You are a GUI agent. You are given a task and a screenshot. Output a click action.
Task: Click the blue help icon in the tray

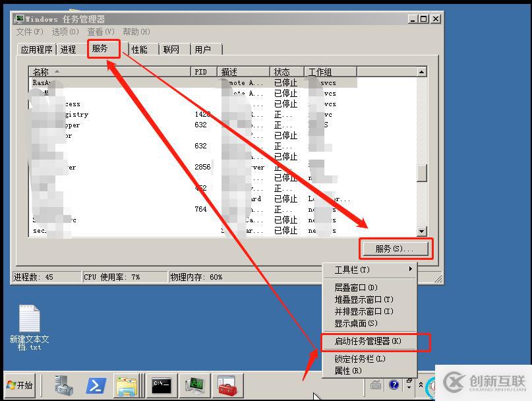point(394,385)
